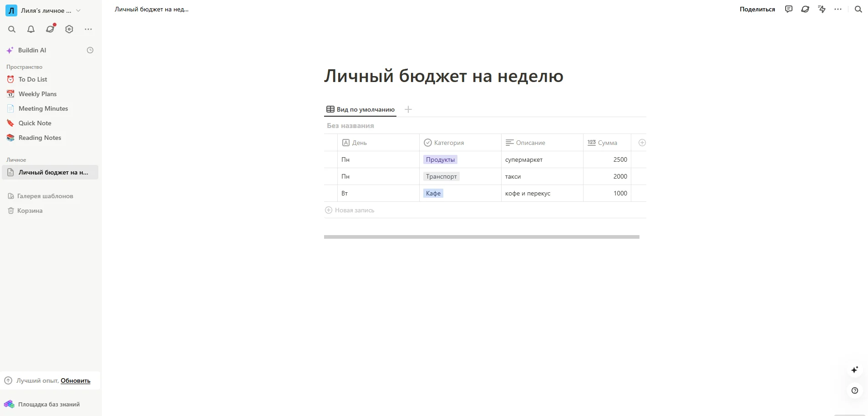Open the comments icon in top bar
Image resolution: width=868 pixels, height=416 pixels.
click(x=789, y=9)
